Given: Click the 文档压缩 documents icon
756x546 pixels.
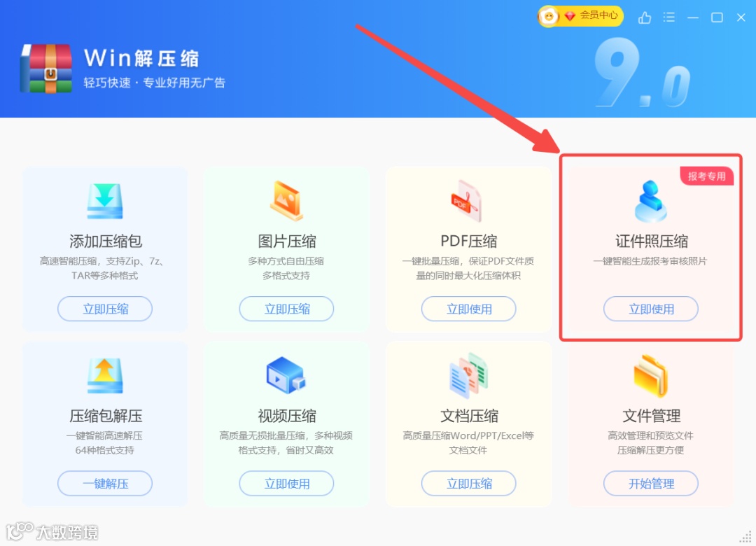Looking at the screenshot, I should point(468,376).
